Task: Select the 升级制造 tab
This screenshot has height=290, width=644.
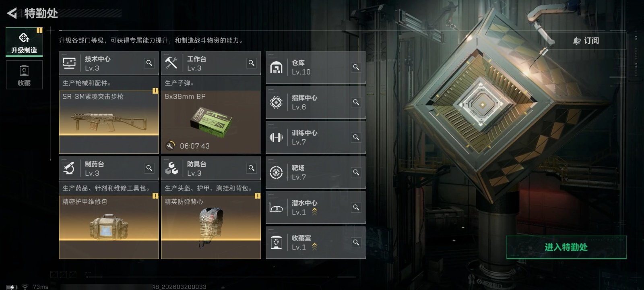Action: [24, 42]
